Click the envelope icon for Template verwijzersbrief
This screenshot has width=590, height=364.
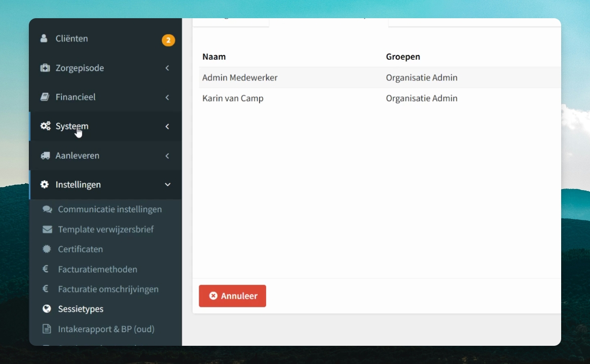[47, 230]
